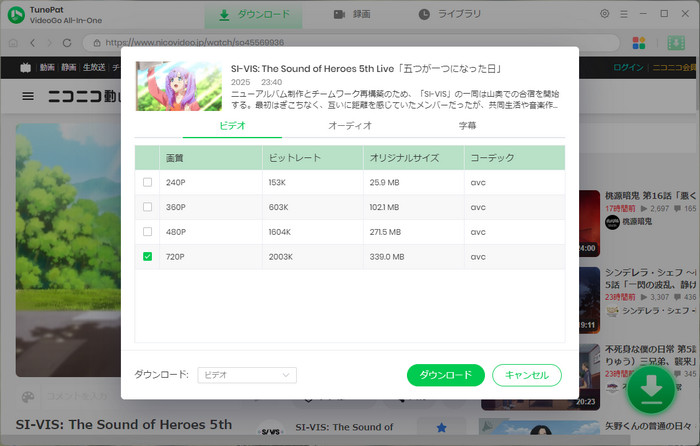Click the lock icon in address bar

click(97, 43)
